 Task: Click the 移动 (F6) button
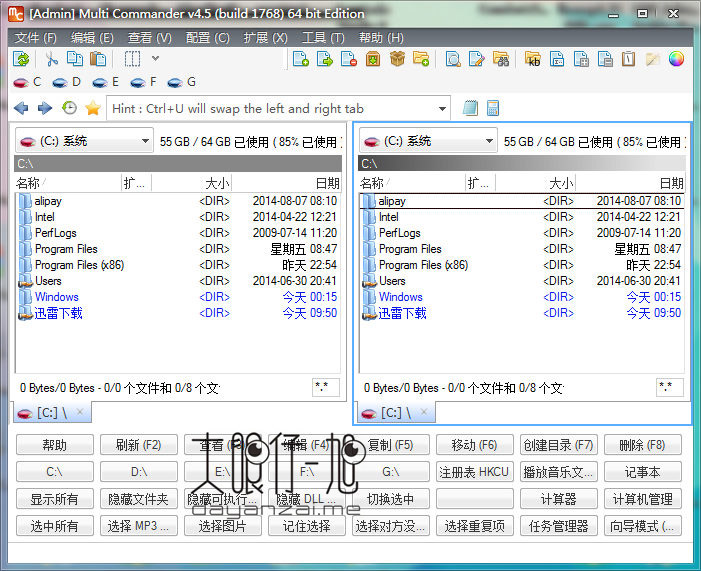(474, 445)
